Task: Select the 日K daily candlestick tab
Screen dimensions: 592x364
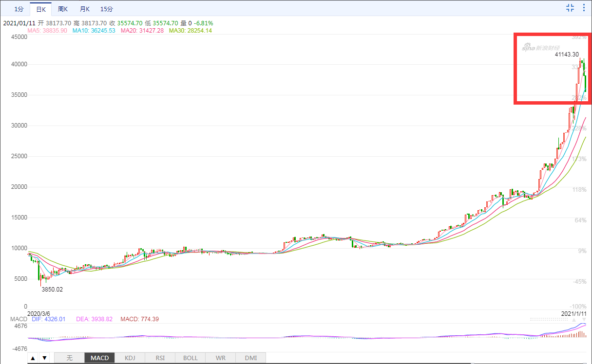Action: pos(41,9)
